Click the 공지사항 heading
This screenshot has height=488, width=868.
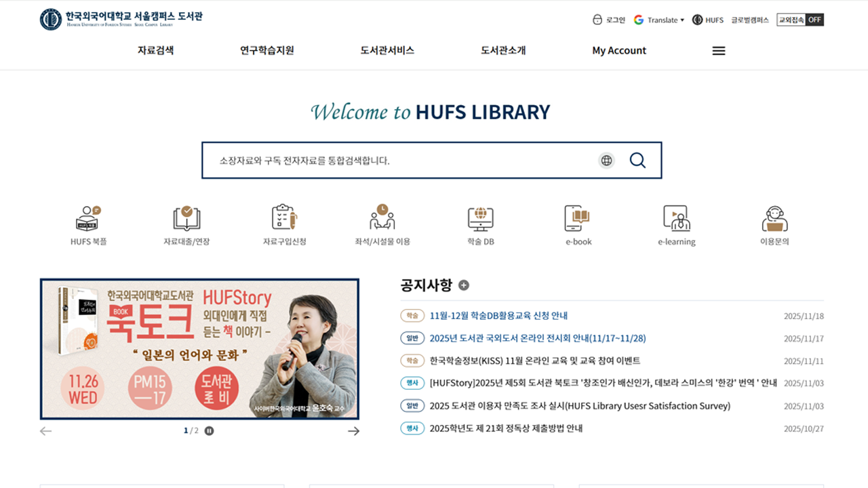pyautogui.click(x=426, y=285)
